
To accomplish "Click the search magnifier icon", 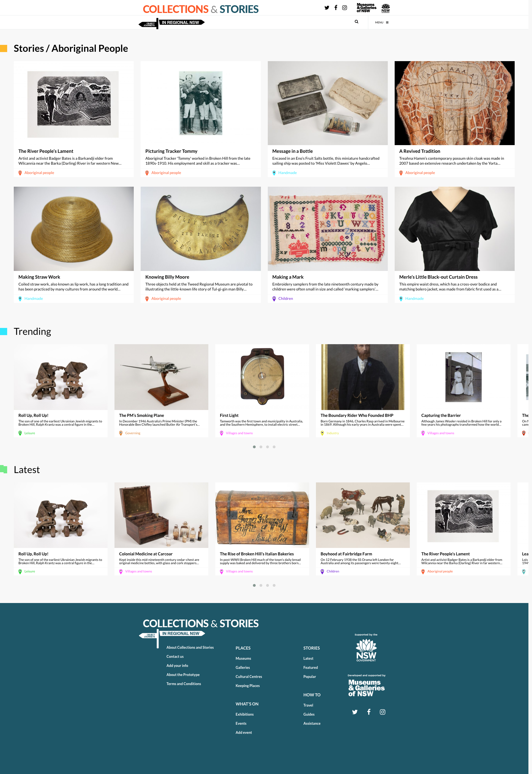I will [x=356, y=22].
